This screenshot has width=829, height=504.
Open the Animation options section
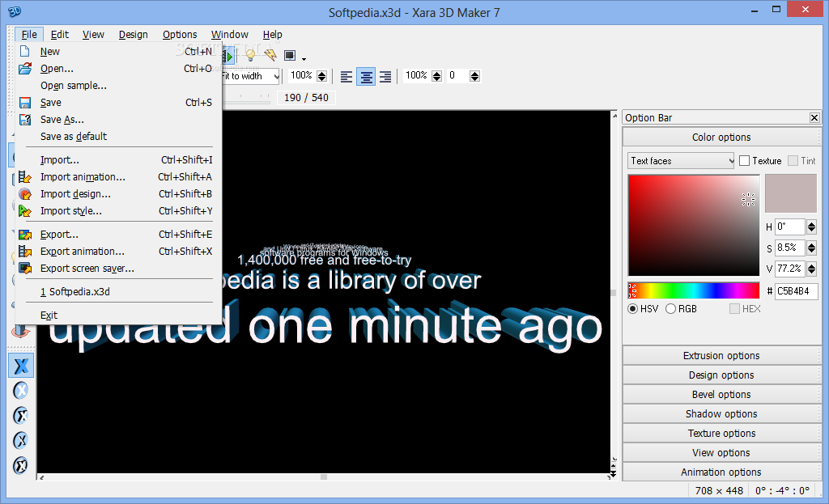point(721,472)
